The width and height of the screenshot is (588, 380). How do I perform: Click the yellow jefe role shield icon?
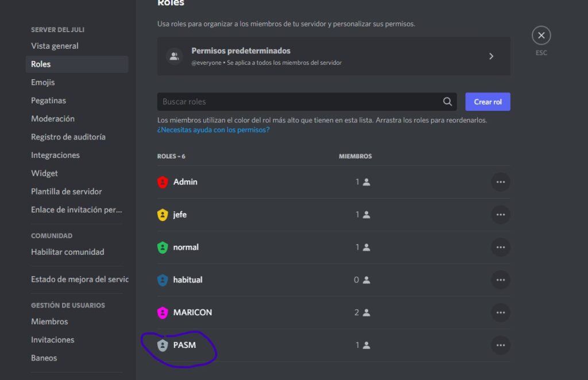pyautogui.click(x=163, y=215)
